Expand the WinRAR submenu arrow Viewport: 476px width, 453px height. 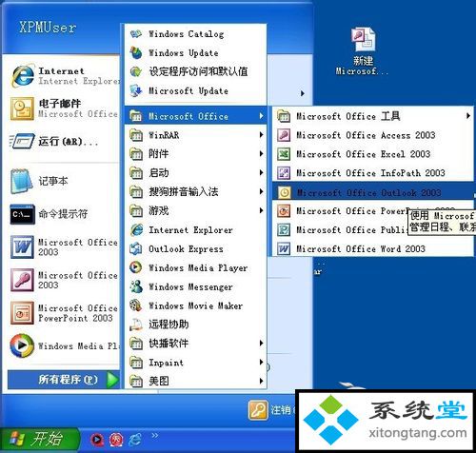pyautogui.click(x=261, y=135)
